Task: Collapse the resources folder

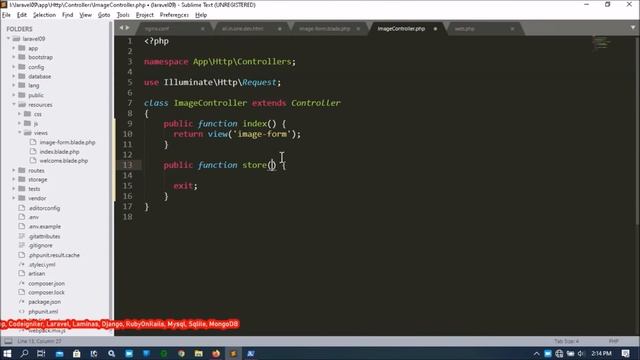Action: click(x=13, y=104)
